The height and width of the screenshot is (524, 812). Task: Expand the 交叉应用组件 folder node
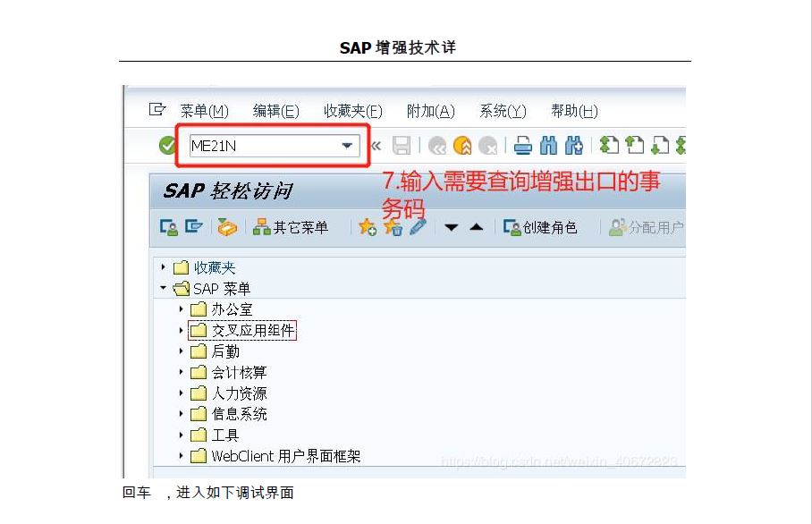181,330
